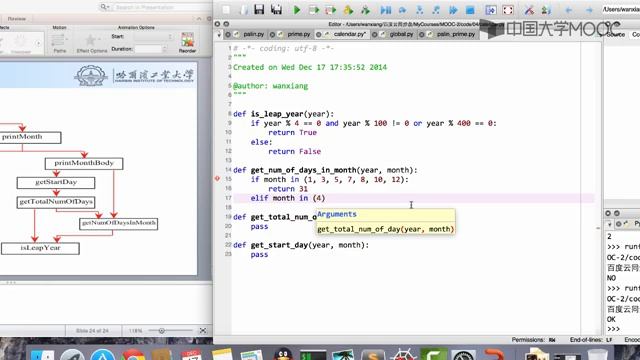Screen dimensions: 640x360
Task: Open Effect Options in PowerPoint ribbon
Action: (91, 43)
